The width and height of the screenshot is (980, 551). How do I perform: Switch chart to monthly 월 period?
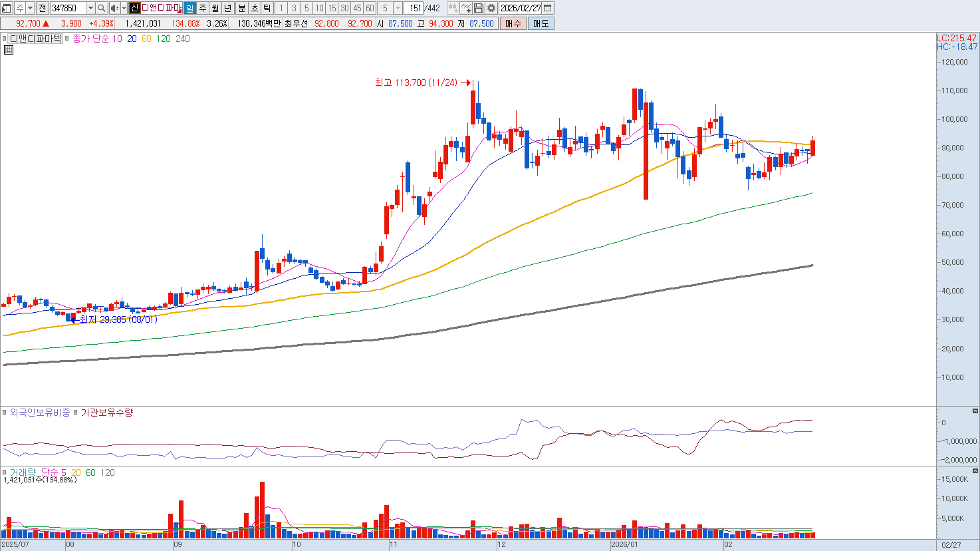click(215, 8)
